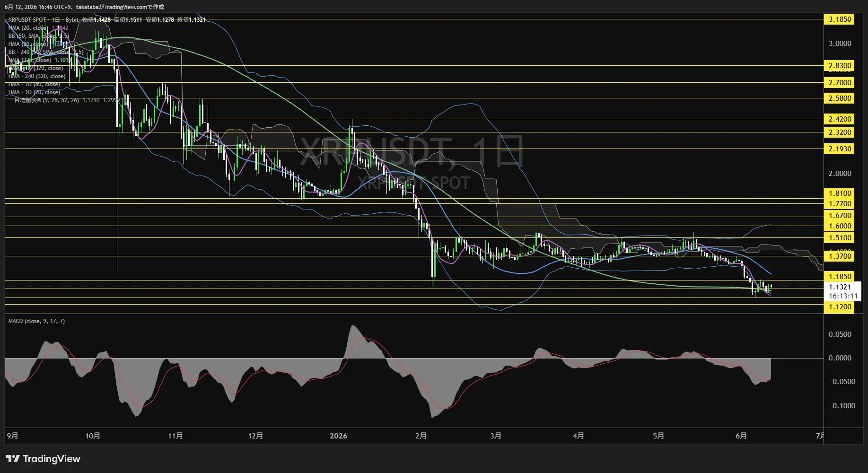Click the HMA · 240 (320, close) legend entry
This screenshot has height=473, width=868.
(37, 76)
